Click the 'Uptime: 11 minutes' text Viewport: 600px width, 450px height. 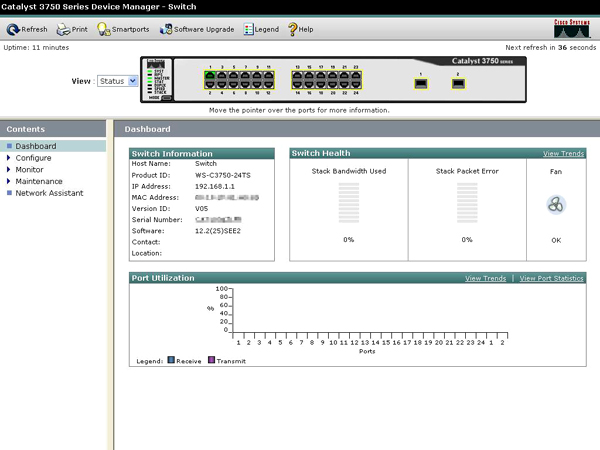(36, 47)
